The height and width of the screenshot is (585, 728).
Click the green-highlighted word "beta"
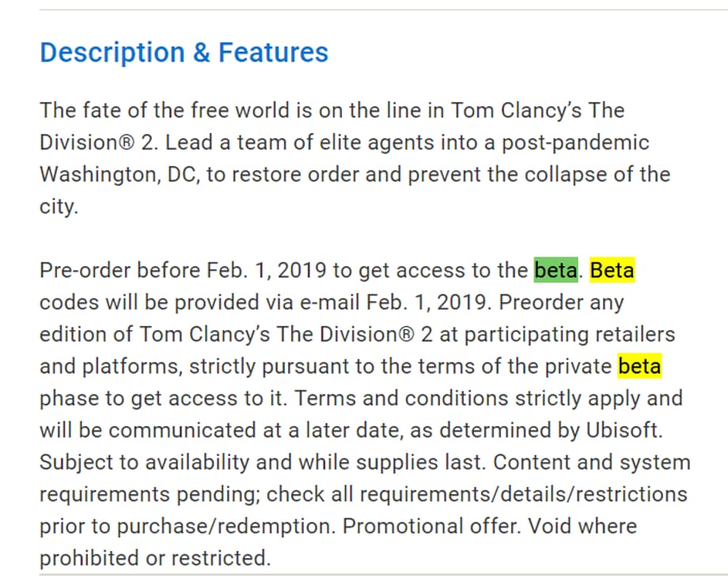pyautogui.click(x=555, y=271)
